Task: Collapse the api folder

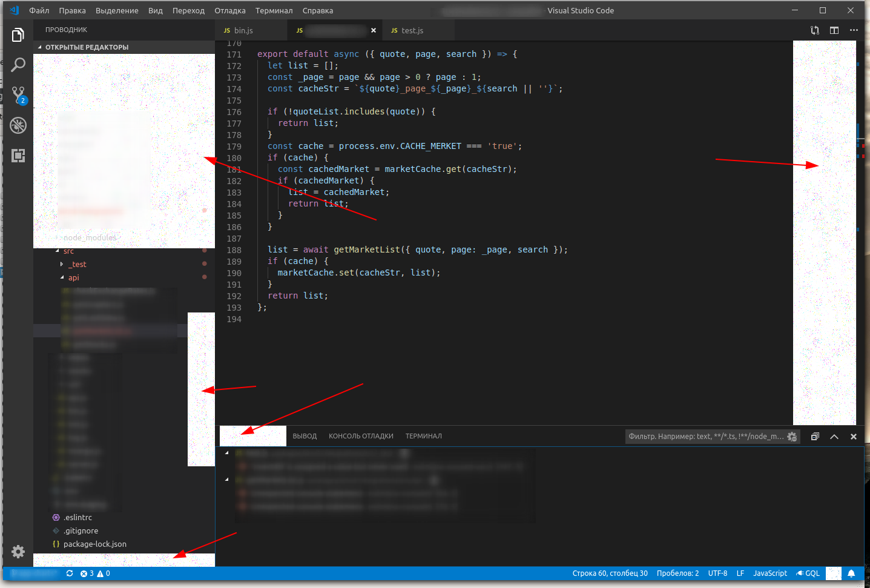Action: 62,278
